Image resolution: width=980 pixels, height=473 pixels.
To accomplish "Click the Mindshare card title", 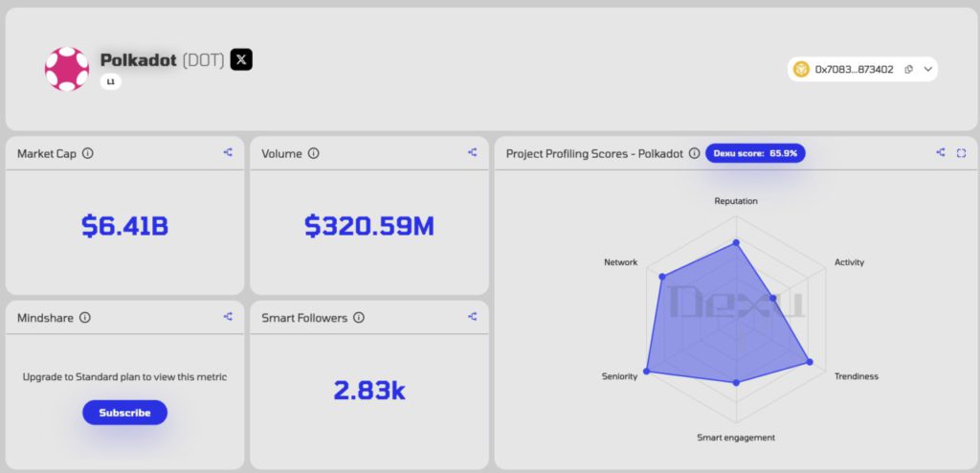I will [x=45, y=318].
